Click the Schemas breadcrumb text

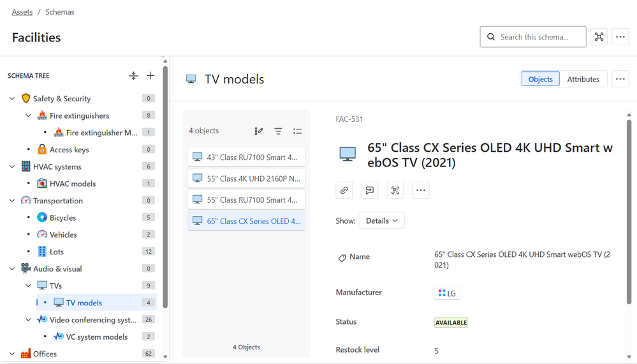click(x=60, y=11)
